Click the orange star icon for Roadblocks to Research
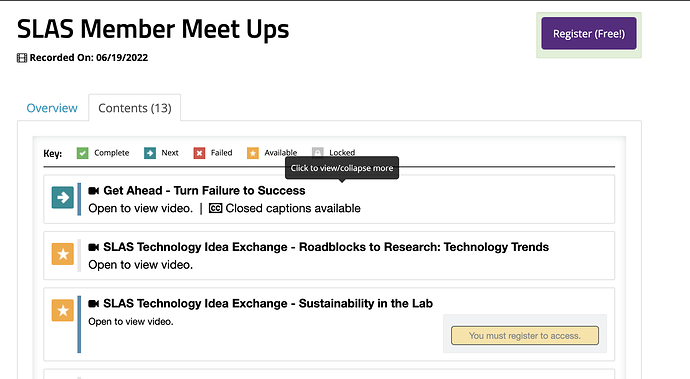This screenshot has height=379, width=690. coord(62,254)
